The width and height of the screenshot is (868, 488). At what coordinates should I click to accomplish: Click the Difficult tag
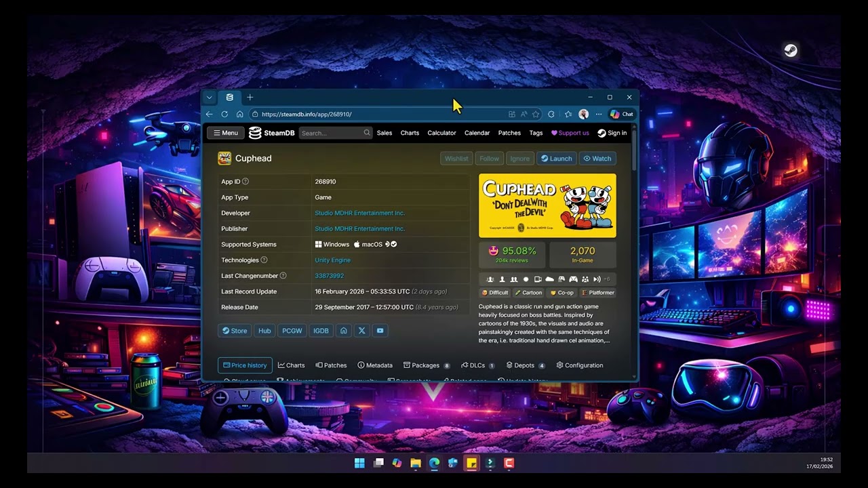(494, 293)
